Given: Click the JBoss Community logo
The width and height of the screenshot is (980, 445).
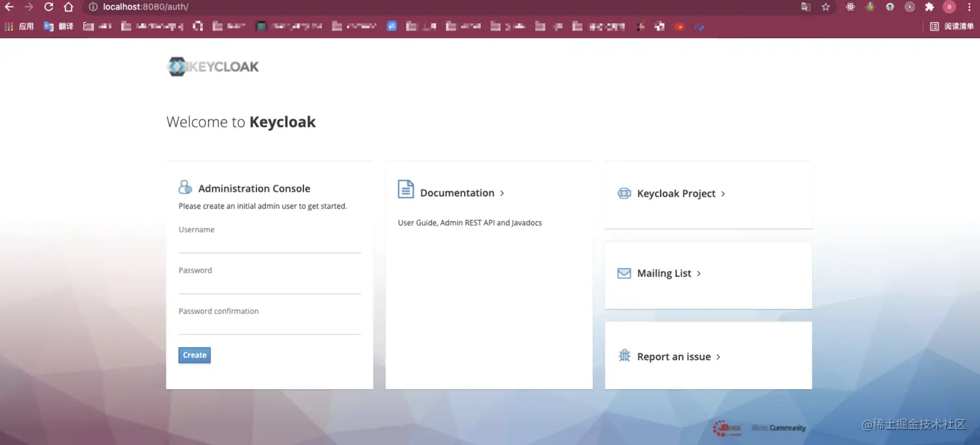Looking at the screenshot, I should coord(759,428).
